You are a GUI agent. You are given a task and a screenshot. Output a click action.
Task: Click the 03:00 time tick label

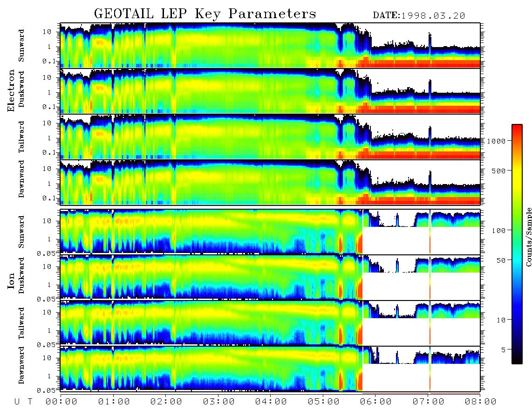tap(218, 402)
